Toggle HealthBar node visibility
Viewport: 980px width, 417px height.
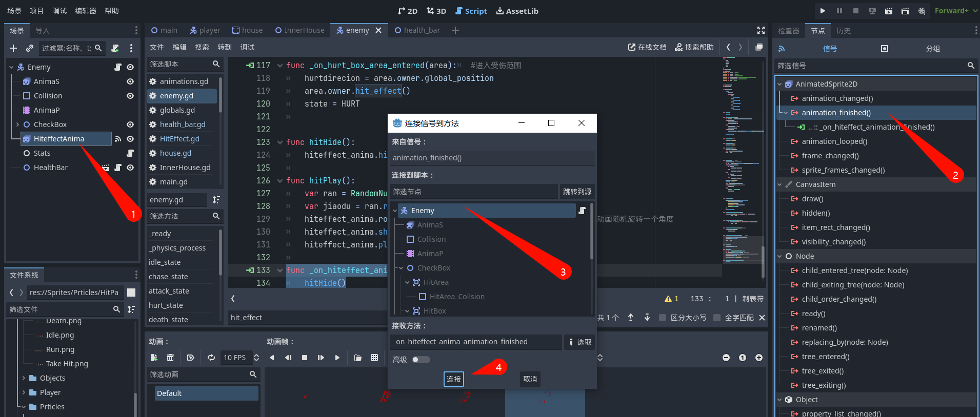point(130,168)
